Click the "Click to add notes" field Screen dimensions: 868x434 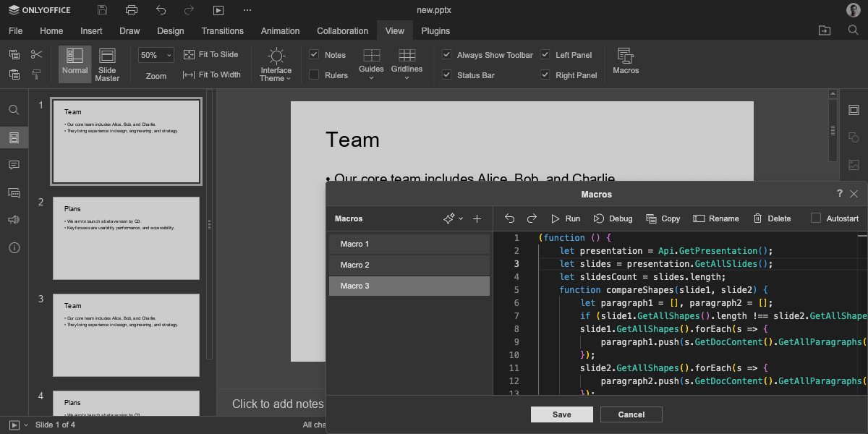click(278, 404)
